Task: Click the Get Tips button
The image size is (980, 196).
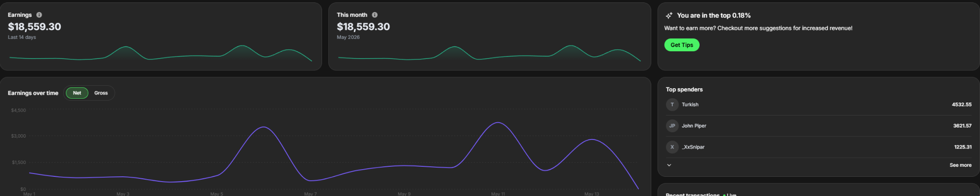Action: pos(681,45)
